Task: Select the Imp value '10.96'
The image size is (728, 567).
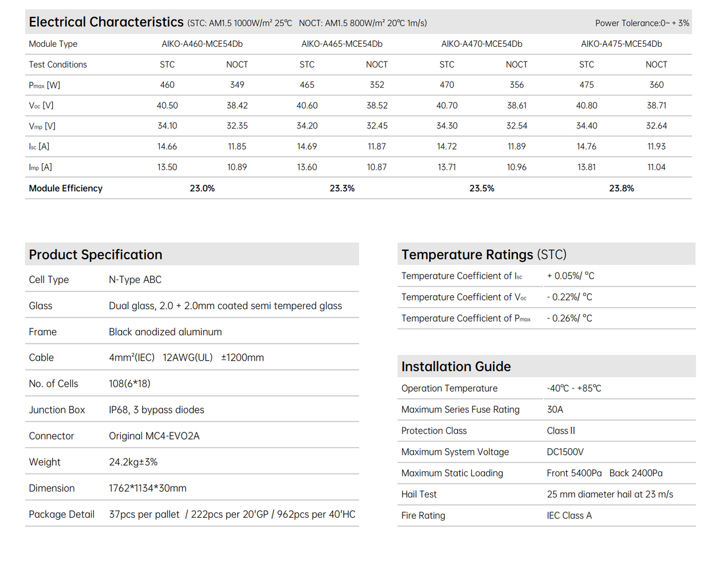Action: [516, 167]
